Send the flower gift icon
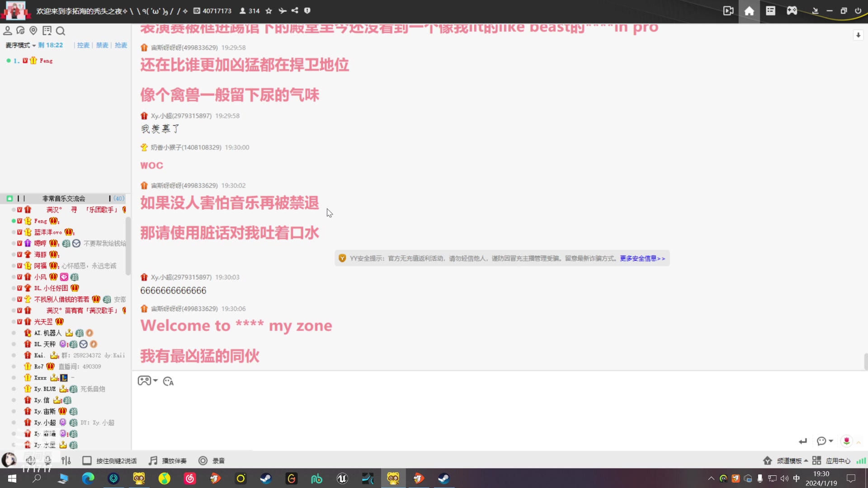The height and width of the screenshot is (488, 868). click(846, 441)
